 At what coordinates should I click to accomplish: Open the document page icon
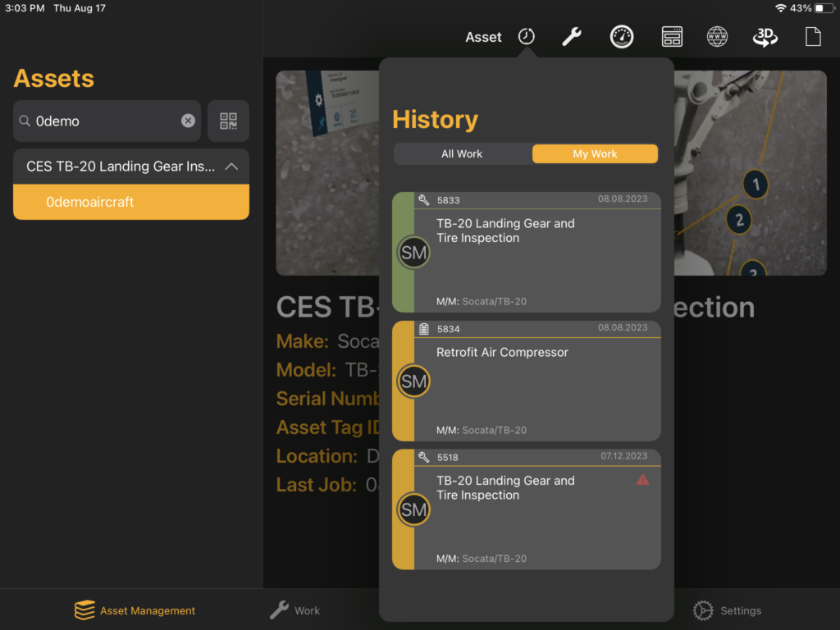point(812,36)
